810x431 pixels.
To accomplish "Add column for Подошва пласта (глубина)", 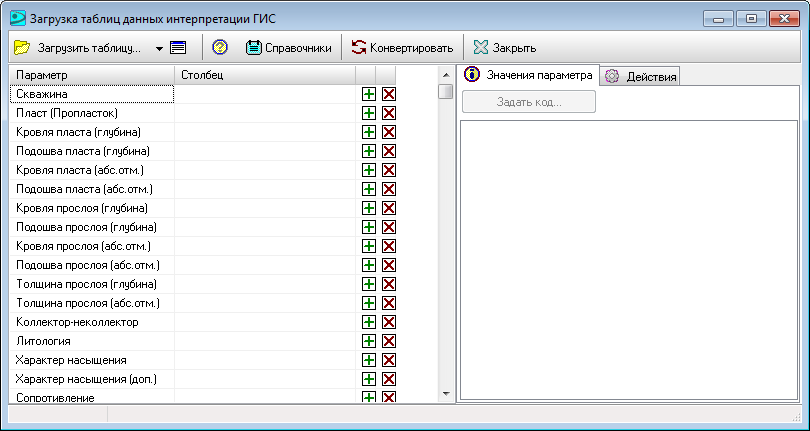I will point(369,151).
